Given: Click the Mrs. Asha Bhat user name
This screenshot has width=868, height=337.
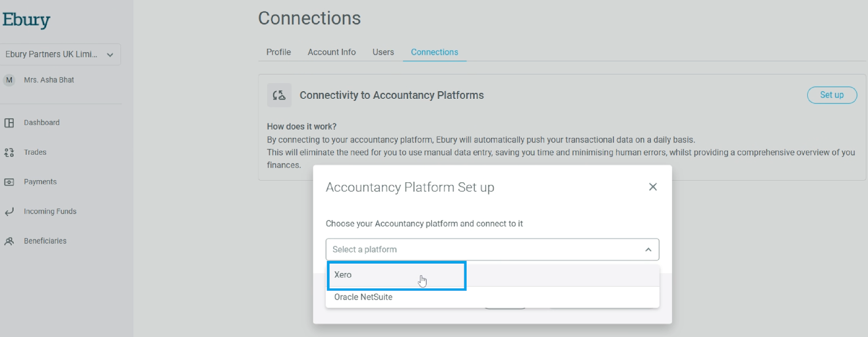Looking at the screenshot, I should coord(49,80).
